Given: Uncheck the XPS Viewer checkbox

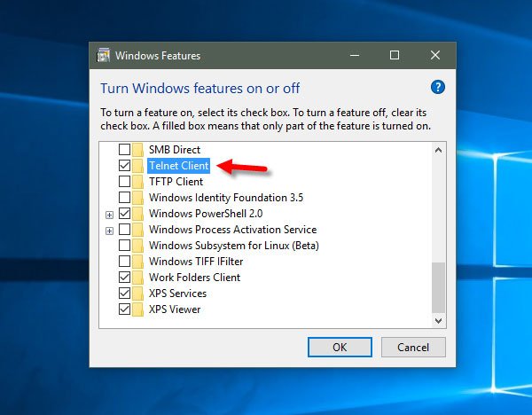Looking at the screenshot, I should coord(124,309).
